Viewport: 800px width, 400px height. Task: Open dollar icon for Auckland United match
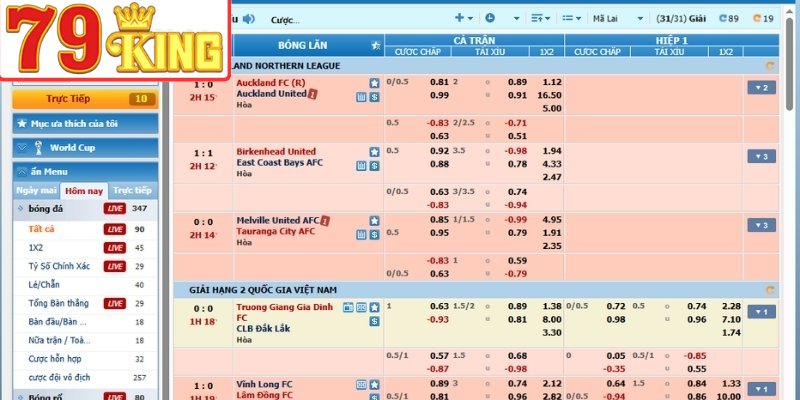coord(374,96)
